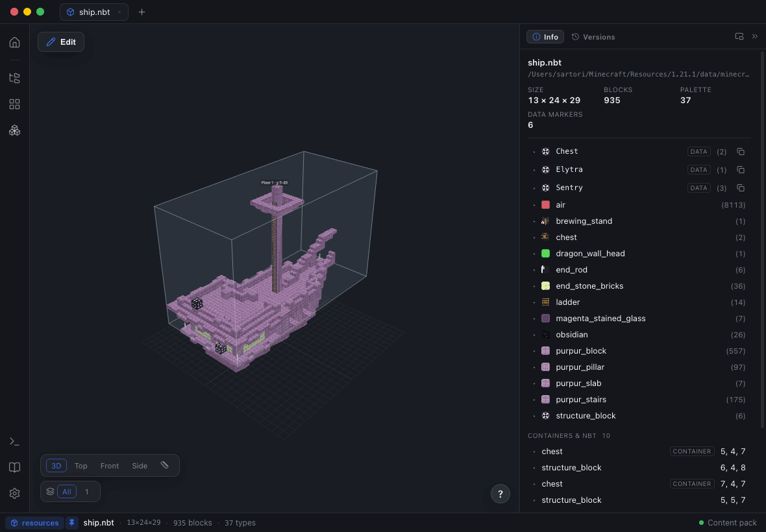Click the Floor 1 label in viewport

pyautogui.click(x=275, y=182)
